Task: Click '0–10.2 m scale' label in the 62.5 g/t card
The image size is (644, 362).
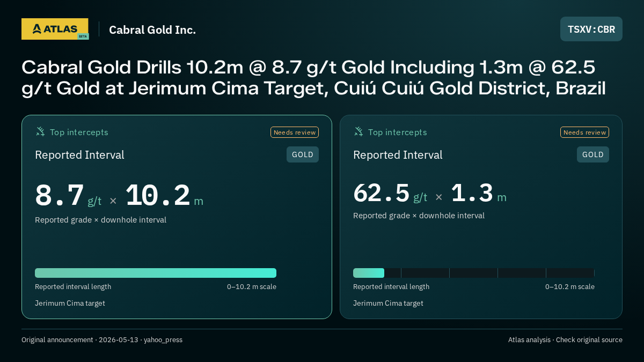Action: [570, 287]
